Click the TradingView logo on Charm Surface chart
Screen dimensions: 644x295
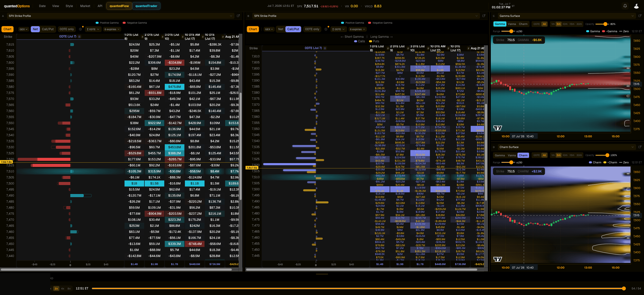coord(498,259)
